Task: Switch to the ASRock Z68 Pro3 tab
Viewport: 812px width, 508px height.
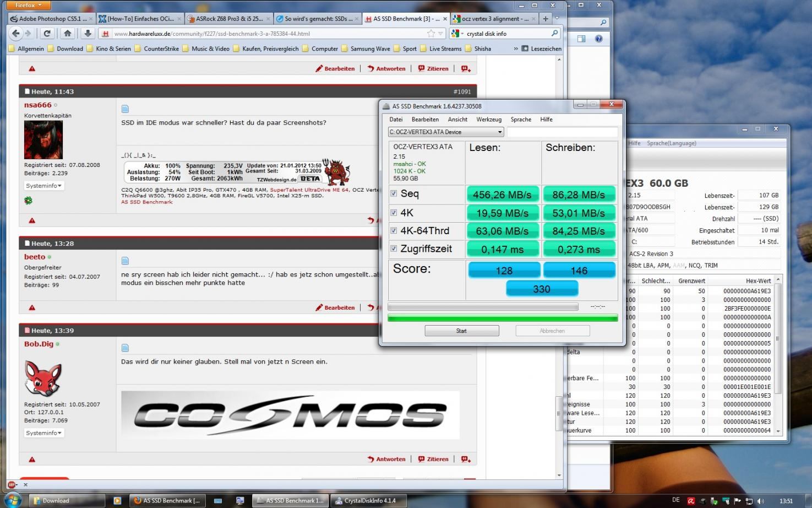Action: click(228, 19)
